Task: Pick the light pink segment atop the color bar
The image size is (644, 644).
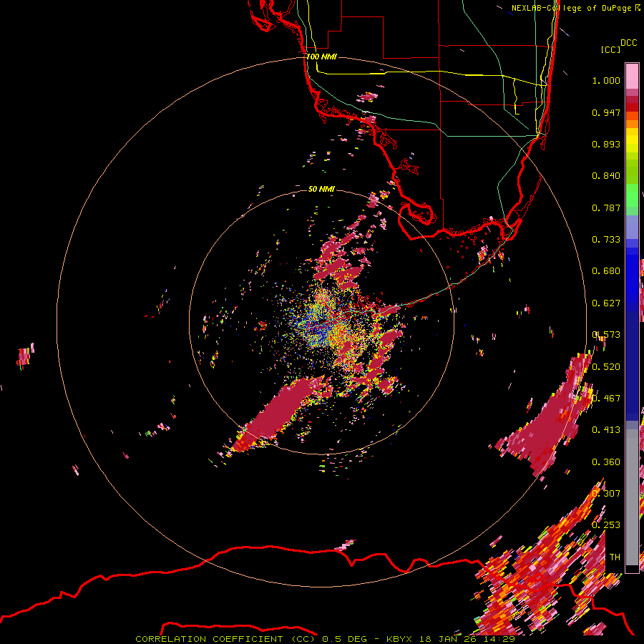Action: click(x=632, y=76)
